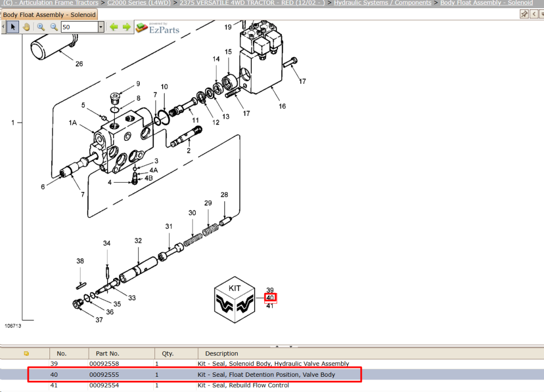The width and height of the screenshot is (544, 392).
Task: Click description Kit - Seal, Float Detention Position
Action: (x=266, y=375)
